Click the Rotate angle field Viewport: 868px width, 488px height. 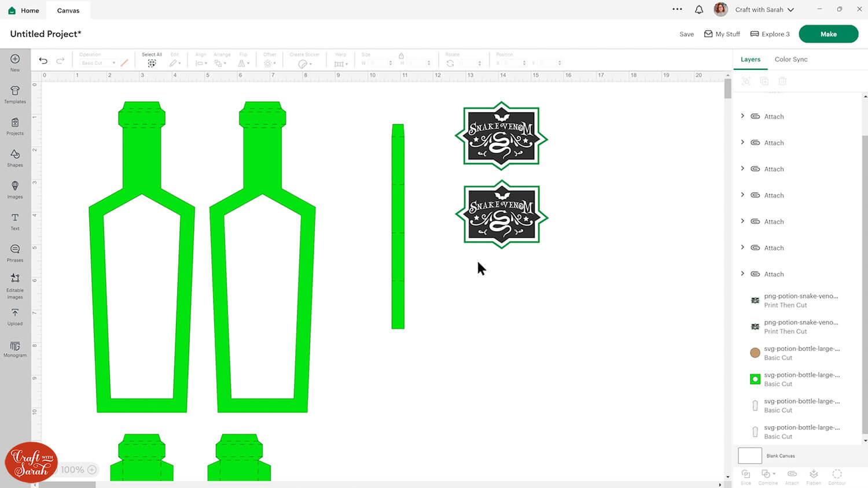470,63
